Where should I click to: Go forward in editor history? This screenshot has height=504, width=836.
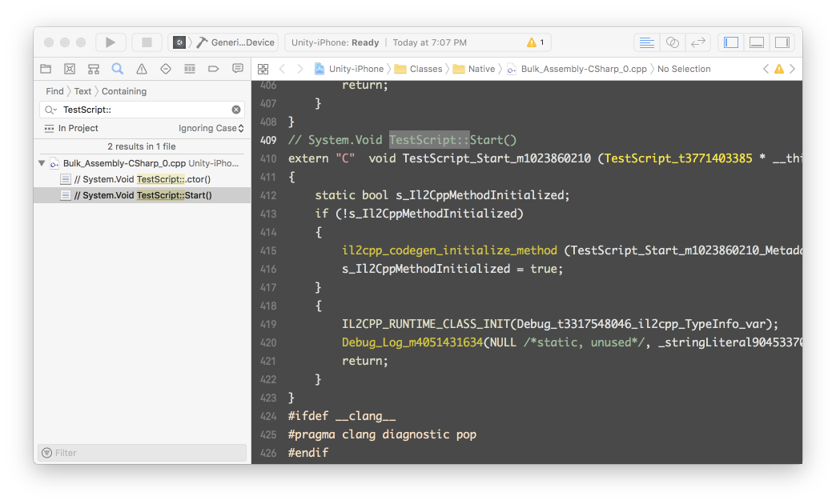pyautogui.click(x=299, y=69)
